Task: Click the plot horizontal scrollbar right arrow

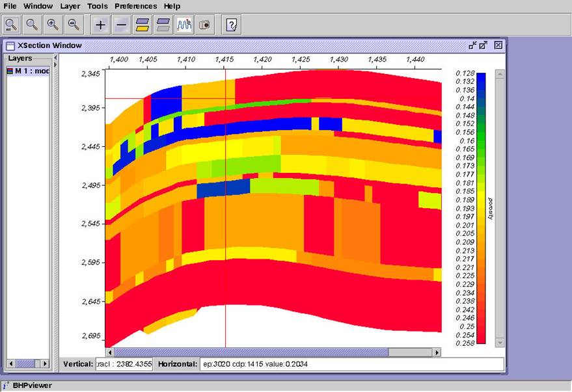Action: point(437,352)
